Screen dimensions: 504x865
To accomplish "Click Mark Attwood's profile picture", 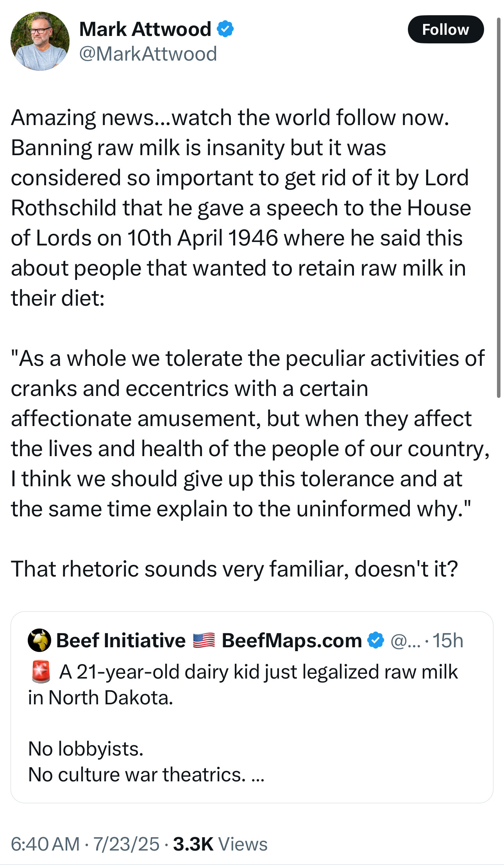I will tap(40, 41).
